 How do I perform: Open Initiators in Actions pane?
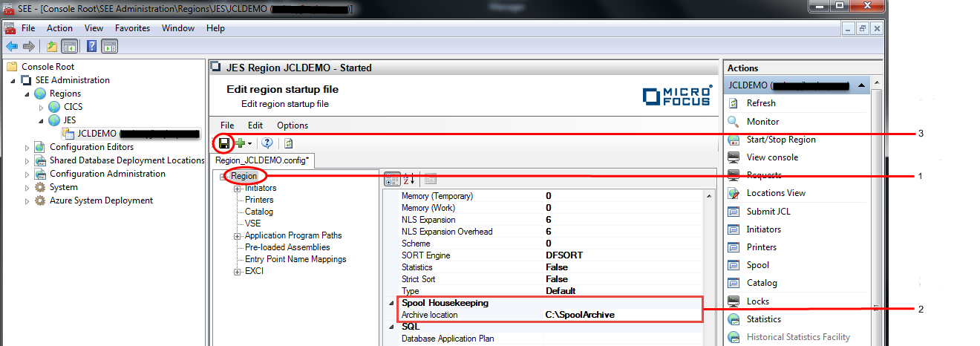[763, 229]
